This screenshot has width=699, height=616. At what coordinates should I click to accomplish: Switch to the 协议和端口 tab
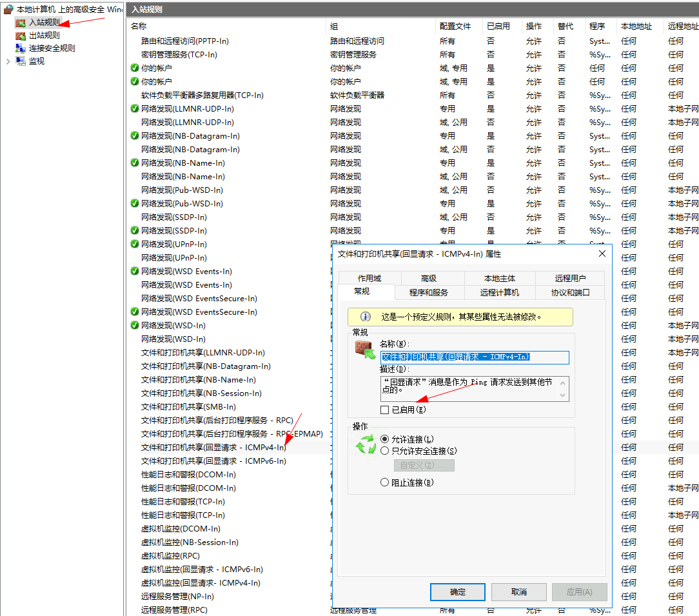pos(569,292)
